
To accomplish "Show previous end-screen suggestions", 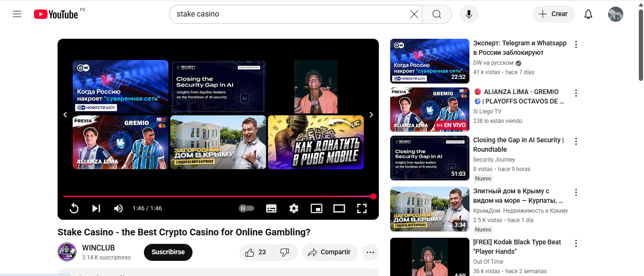I will (66, 115).
